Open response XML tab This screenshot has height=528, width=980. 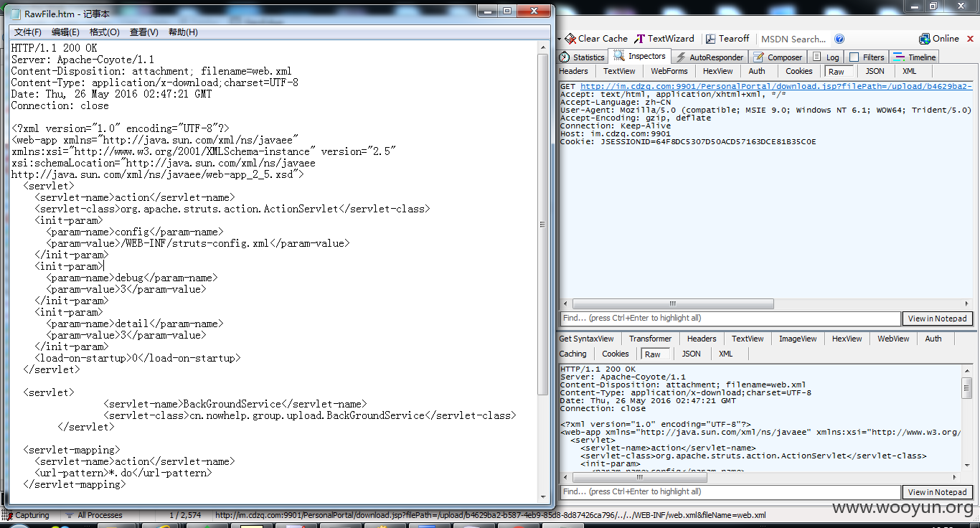725,354
